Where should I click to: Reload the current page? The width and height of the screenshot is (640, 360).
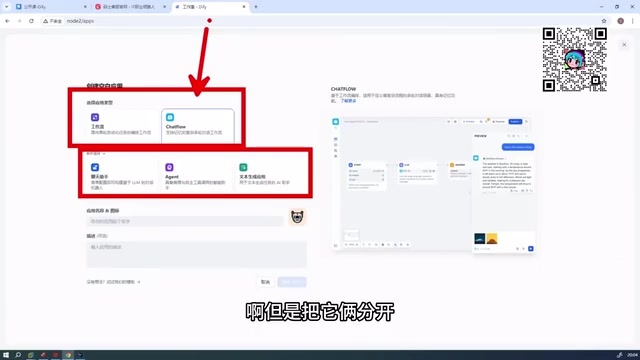pos(31,21)
